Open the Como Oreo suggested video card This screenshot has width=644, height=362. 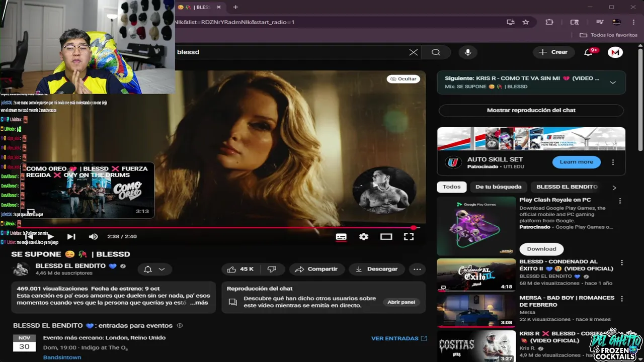[87, 190]
